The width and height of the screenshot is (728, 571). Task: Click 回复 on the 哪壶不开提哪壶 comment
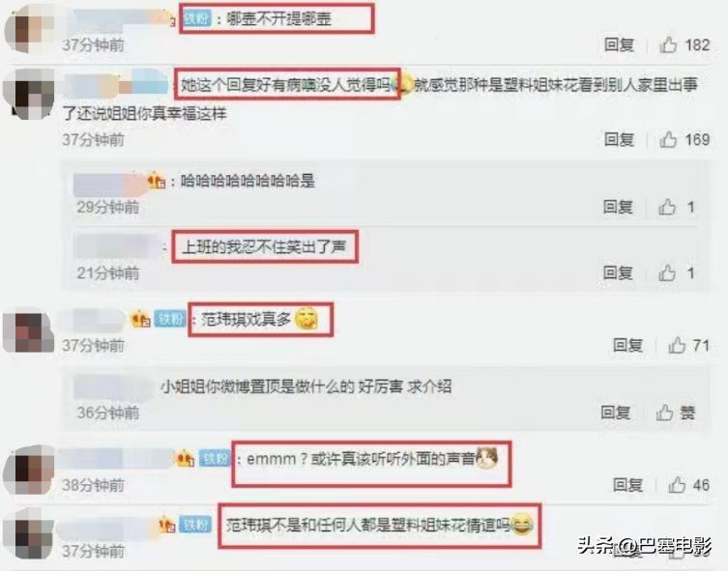coord(620,45)
